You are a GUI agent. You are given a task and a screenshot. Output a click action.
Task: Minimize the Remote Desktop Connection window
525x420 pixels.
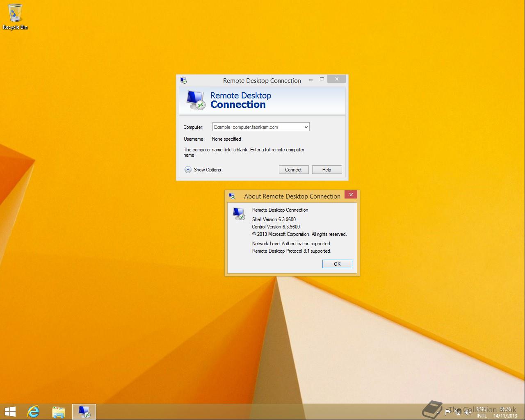click(311, 80)
